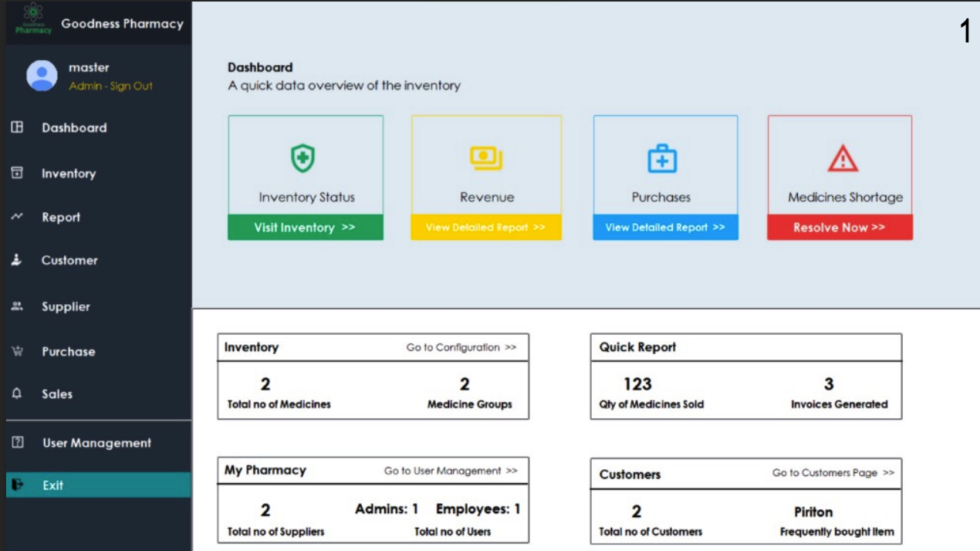Image resolution: width=980 pixels, height=551 pixels.
Task: Click the green shield Inventory Status icon
Action: (x=302, y=158)
